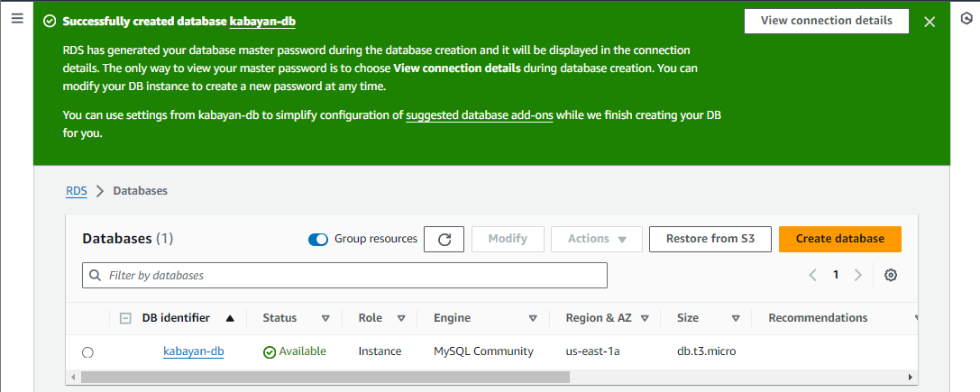
Task: Open the hamburger navigation menu
Action: [x=16, y=20]
